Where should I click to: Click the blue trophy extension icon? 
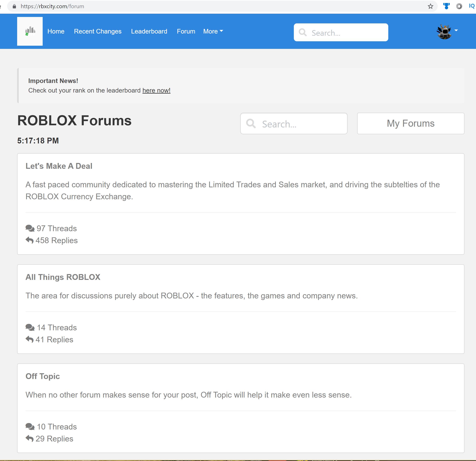[446, 6]
